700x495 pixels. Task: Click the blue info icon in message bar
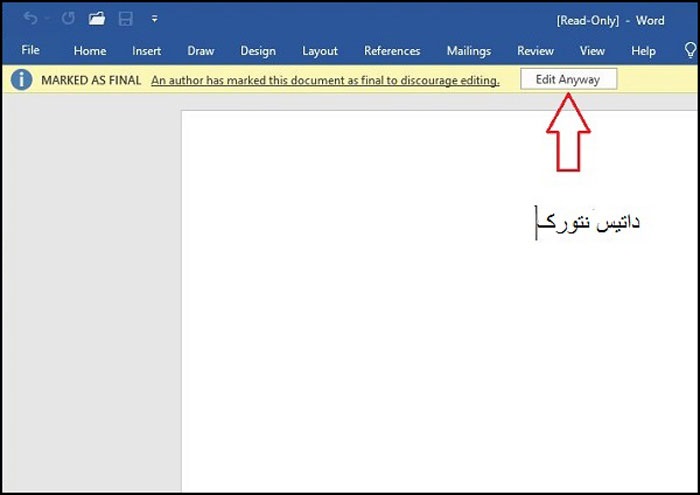pos(21,80)
